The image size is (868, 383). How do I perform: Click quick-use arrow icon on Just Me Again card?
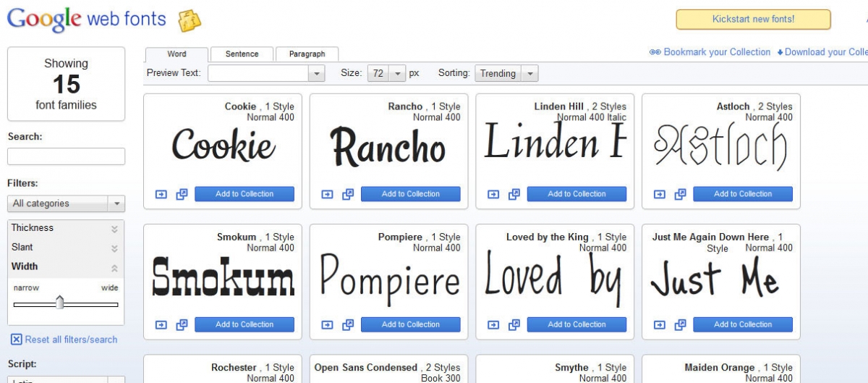point(660,324)
